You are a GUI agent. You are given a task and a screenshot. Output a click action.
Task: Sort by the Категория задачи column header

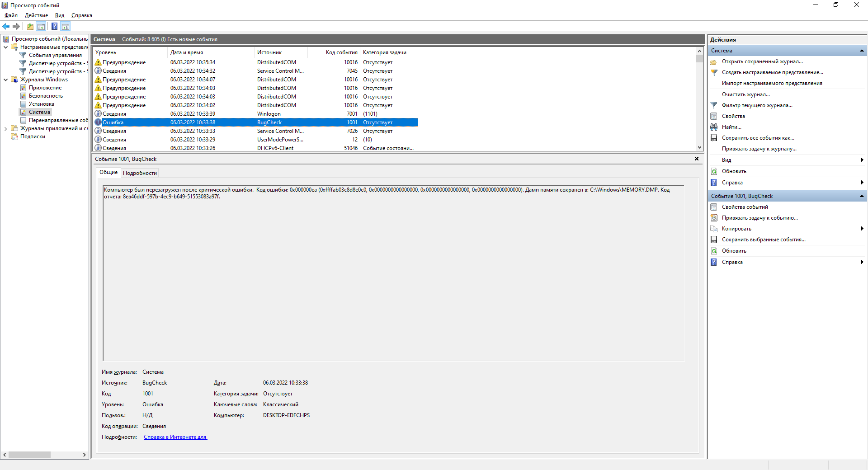(x=389, y=52)
